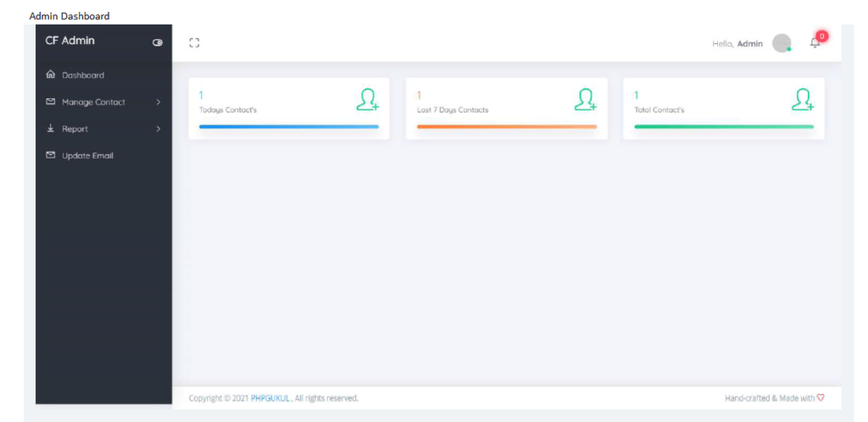
Task: Click the blue progress bar under Todays Contact's
Action: [289, 126]
